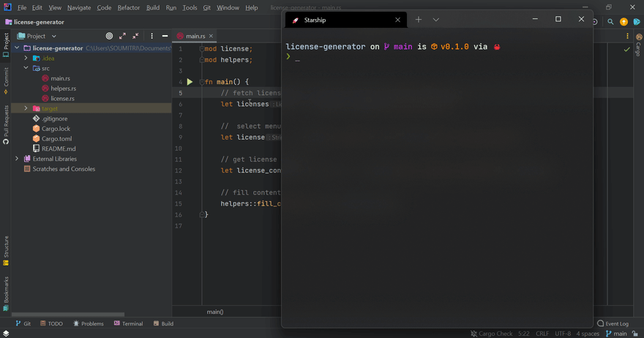Click the search magnifier icon in top toolbar

pos(610,22)
